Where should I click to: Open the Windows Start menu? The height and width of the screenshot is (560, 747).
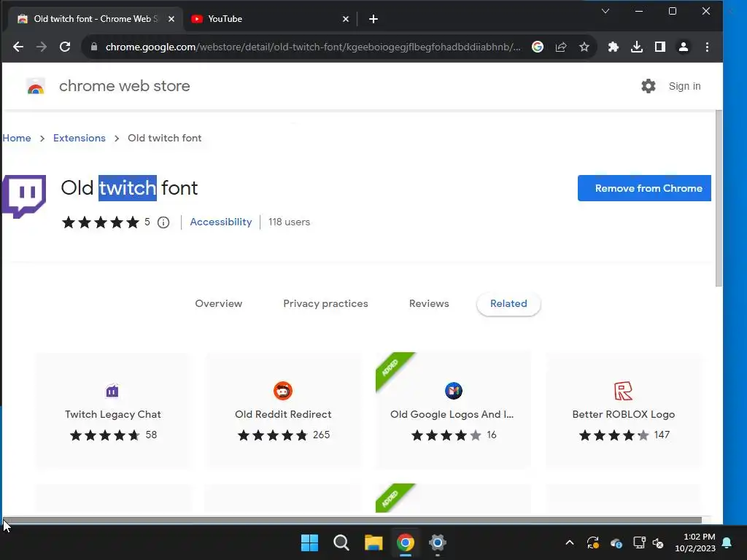pos(309,542)
